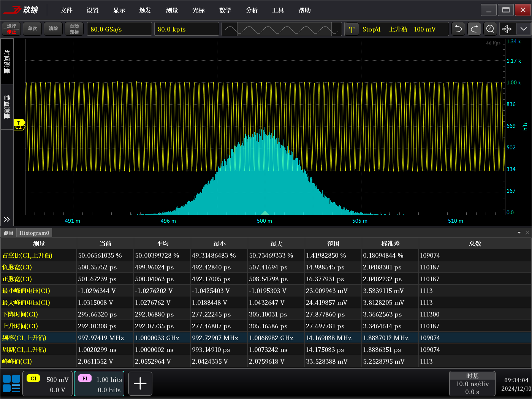Click the pan/move crosshair icon
Screen dimensions: 532x399
point(507,29)
